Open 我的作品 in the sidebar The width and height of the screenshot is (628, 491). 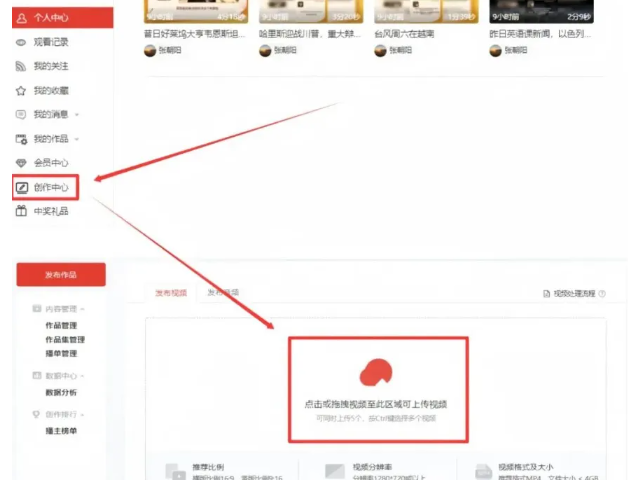point(51,139)
